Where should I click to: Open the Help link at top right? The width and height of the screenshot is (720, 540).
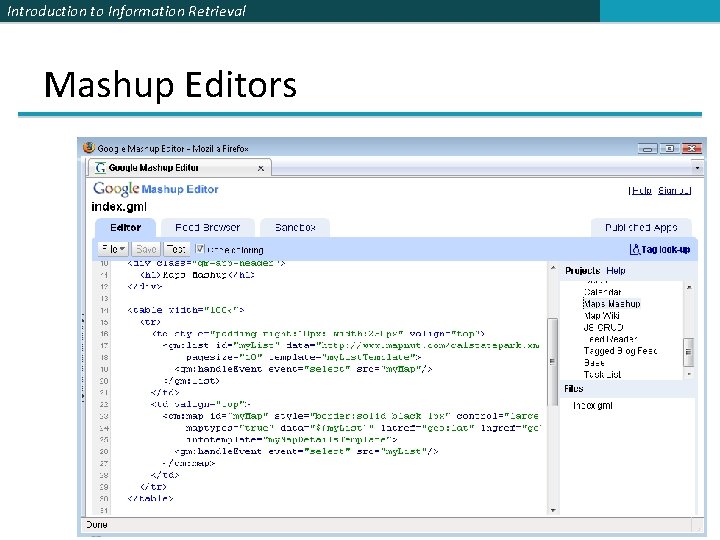pos(640,191)
